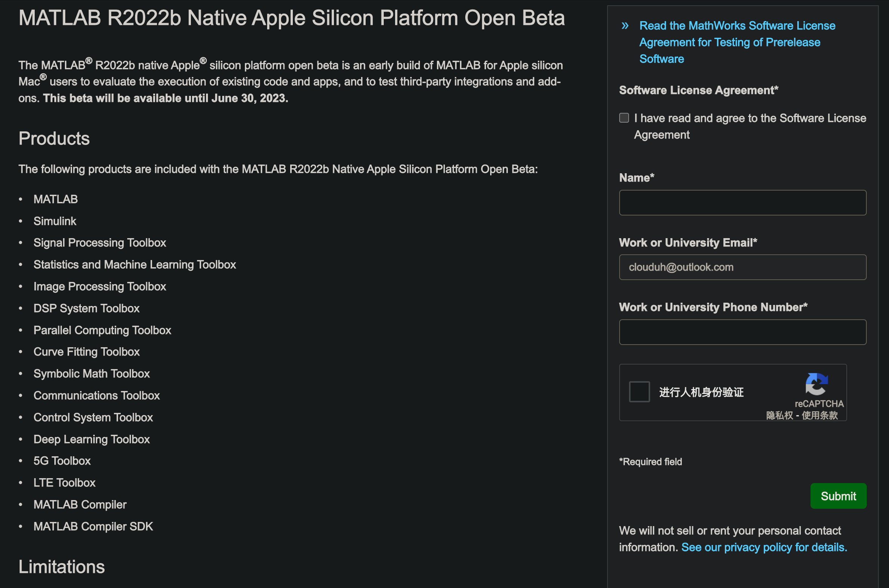Open "See our privacy policy for details" link
889x588 pixels.
[x=764, y=547]
